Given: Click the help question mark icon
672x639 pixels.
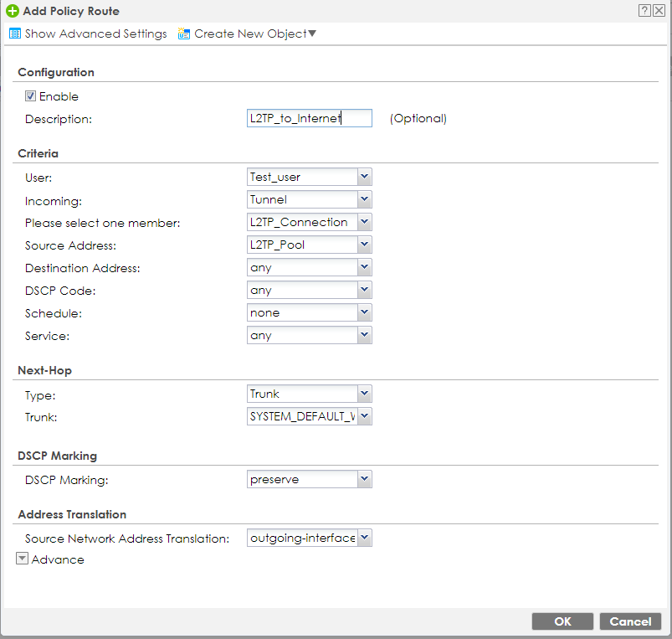Looking at the screenshot, I should point(644,11).
